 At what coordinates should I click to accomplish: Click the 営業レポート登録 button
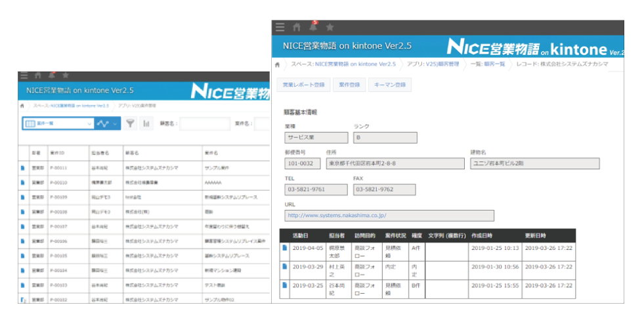(303, 85)
